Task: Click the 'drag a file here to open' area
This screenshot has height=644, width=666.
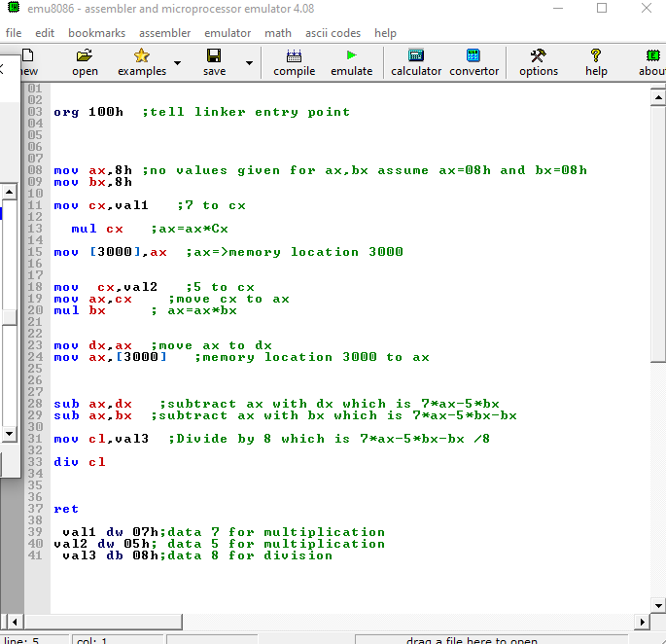Action: (x=491, y=639)
